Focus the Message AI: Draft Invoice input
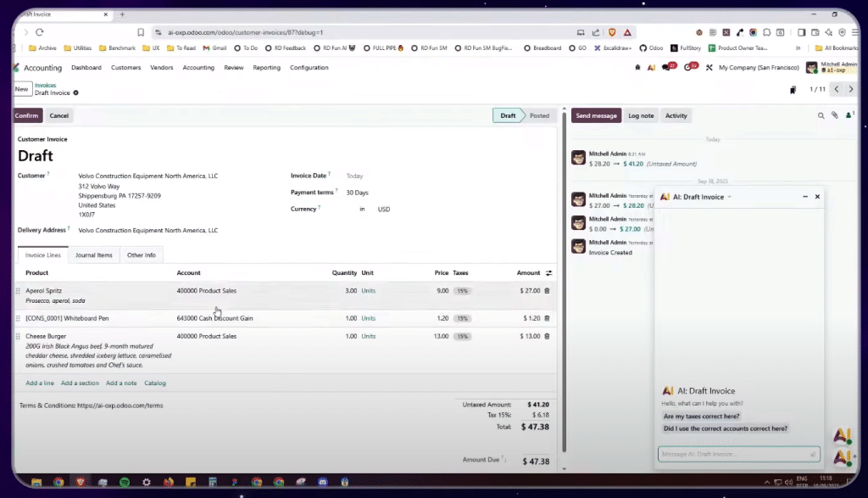Image resolution: width=868 pixels, height=498 pixels. point(733,454)
